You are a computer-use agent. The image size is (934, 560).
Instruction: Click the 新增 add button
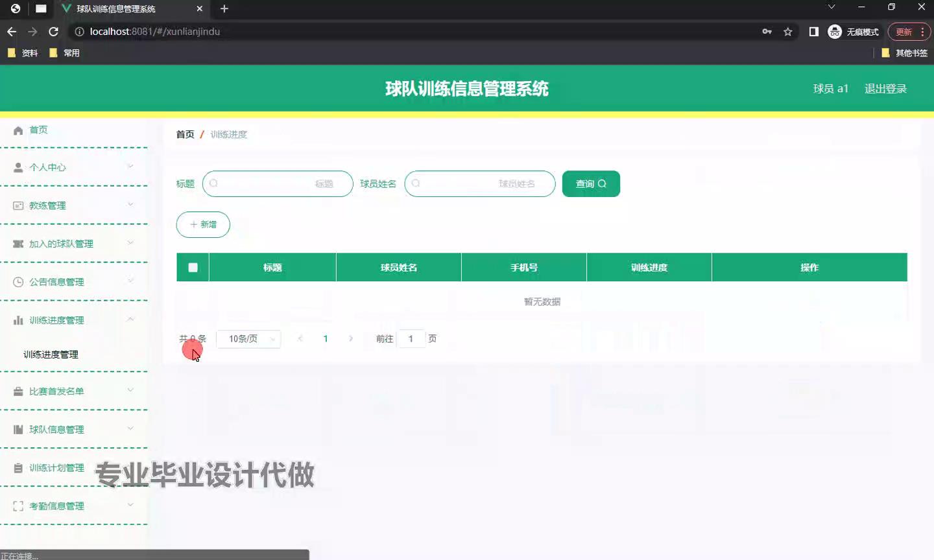[x=203, y=224]
